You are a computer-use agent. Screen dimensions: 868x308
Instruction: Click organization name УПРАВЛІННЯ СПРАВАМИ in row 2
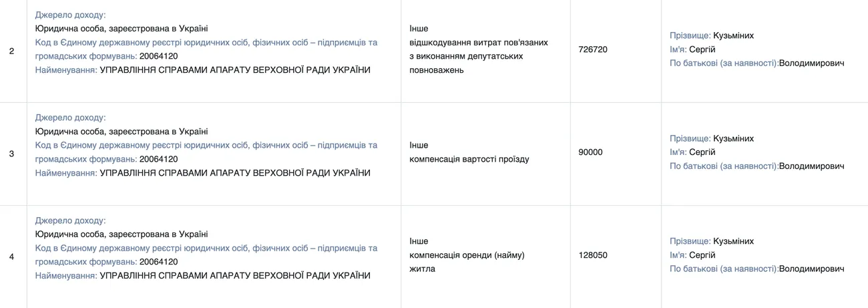(234, 70)
